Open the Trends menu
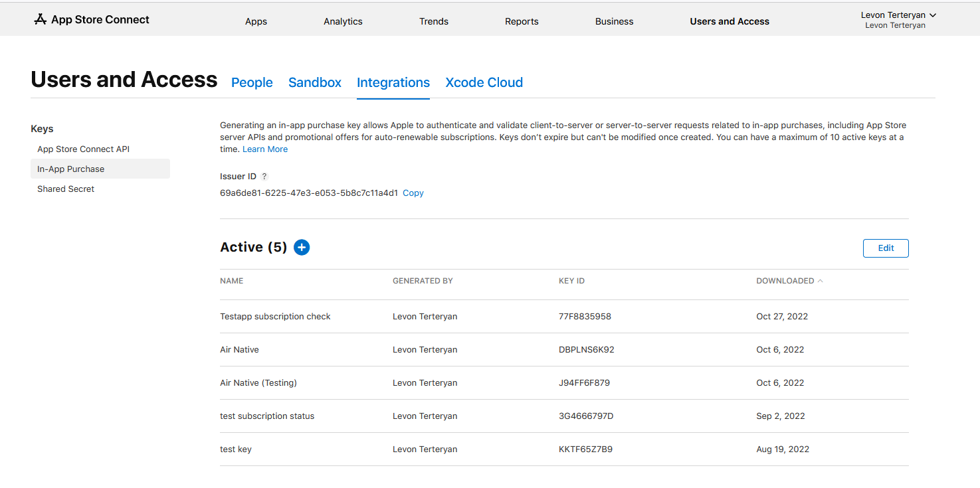Screen dimensions: 980x488 (434, 21)
